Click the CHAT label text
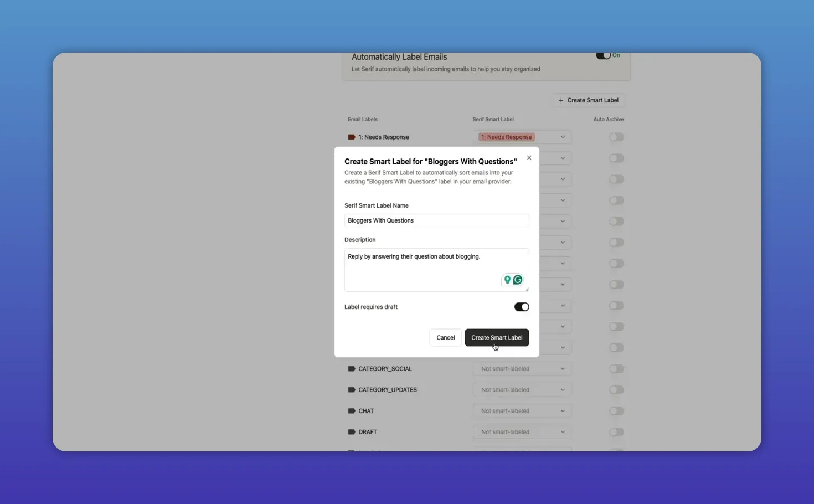 pyautogui.click(x=366, y=411)
